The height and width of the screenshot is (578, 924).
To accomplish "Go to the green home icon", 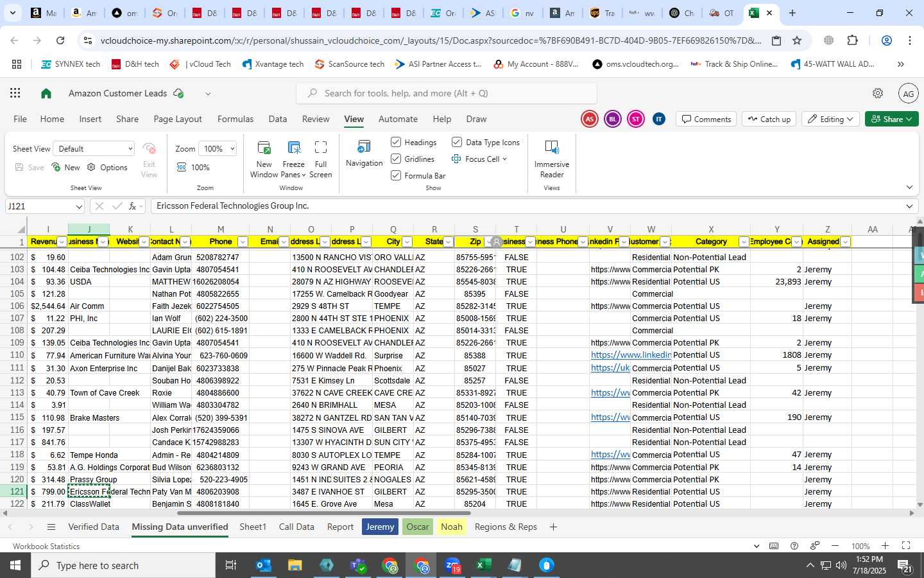I will 46,94.
